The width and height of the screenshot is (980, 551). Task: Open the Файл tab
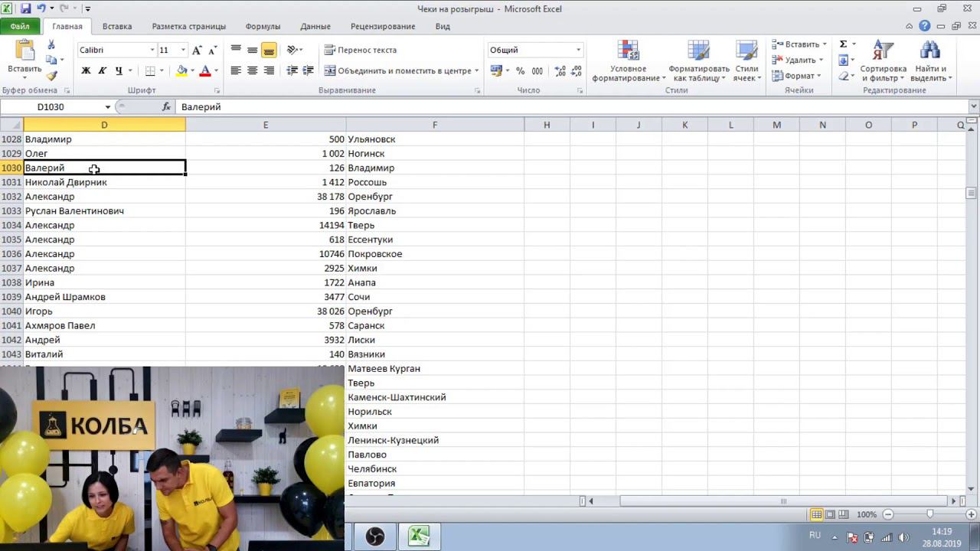[x=20, y=26]
